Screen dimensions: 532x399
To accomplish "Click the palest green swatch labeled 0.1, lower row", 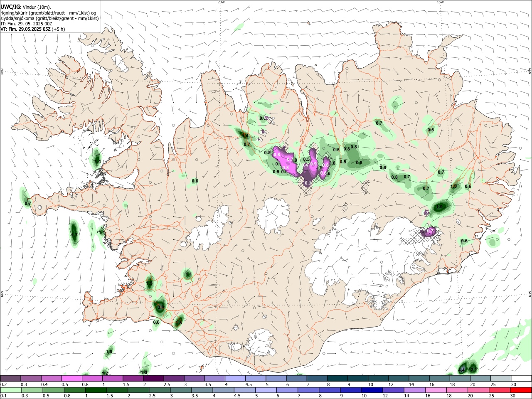I will [10, 390].
